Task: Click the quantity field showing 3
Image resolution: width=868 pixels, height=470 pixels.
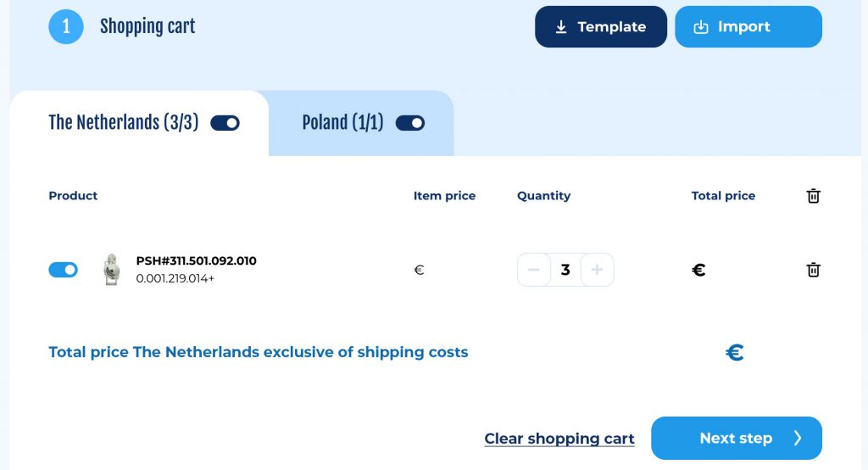Action: (565, 270)
